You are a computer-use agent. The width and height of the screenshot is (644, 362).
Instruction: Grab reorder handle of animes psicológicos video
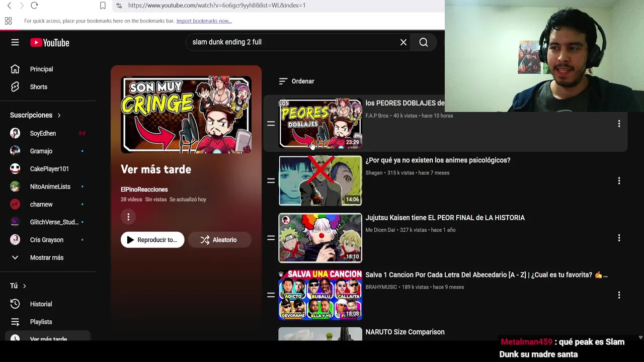(271, 180)
